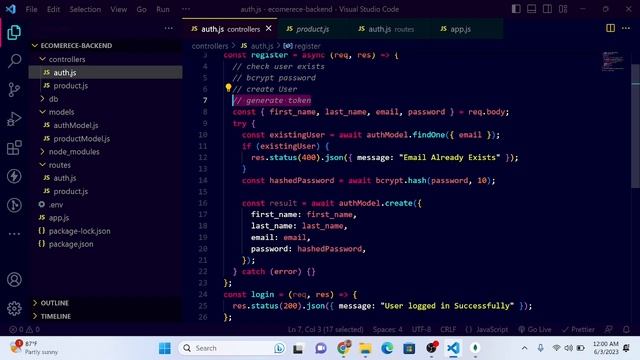The height and width of the screenshot is (360, 640).
Task: Click the register symbol breadcrumb
Action: [302, 46]
